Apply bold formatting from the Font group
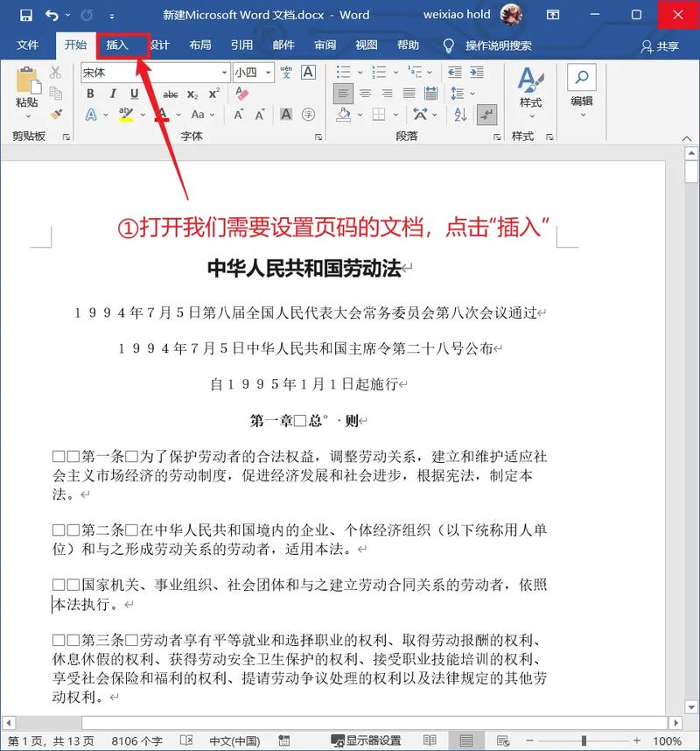 coord(89,94)
